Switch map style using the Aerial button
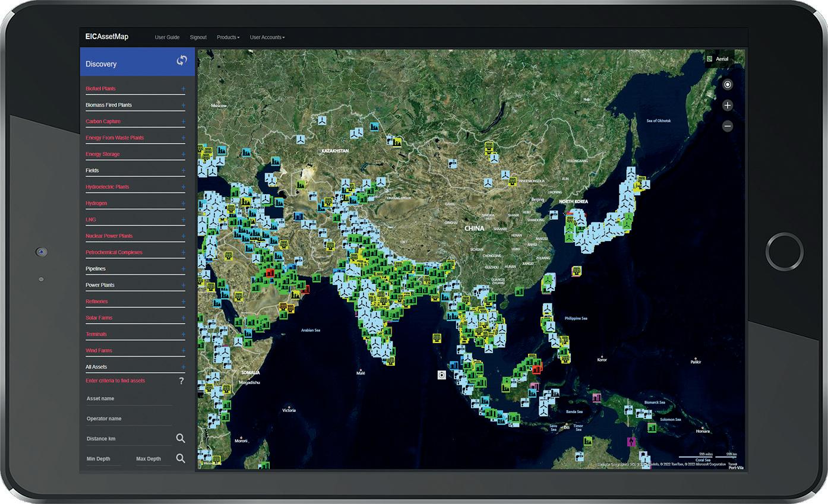 click(719, 59)
